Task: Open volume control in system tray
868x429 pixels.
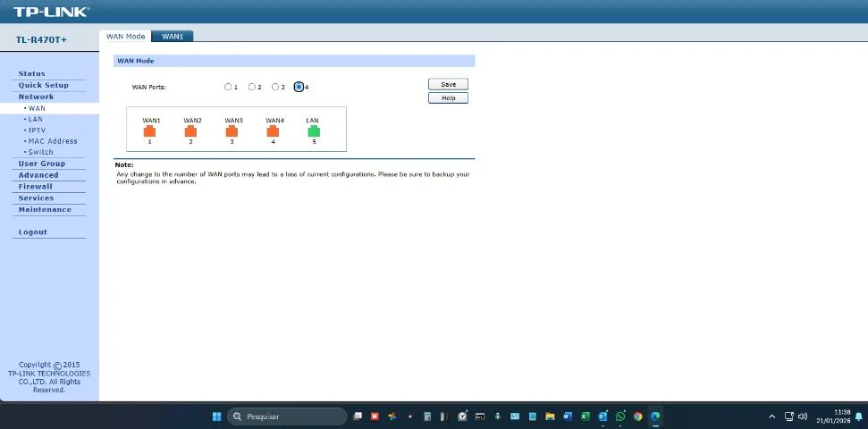Action: click(x=803, y=416)
